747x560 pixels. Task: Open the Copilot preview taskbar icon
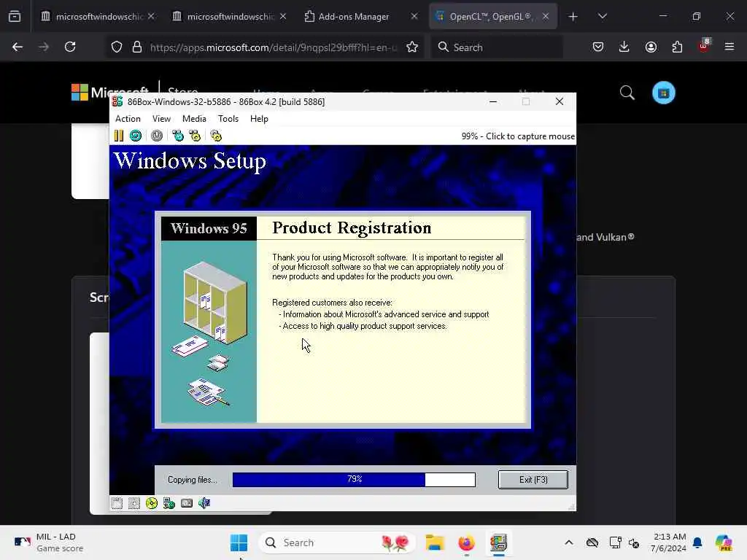point(724,542)
